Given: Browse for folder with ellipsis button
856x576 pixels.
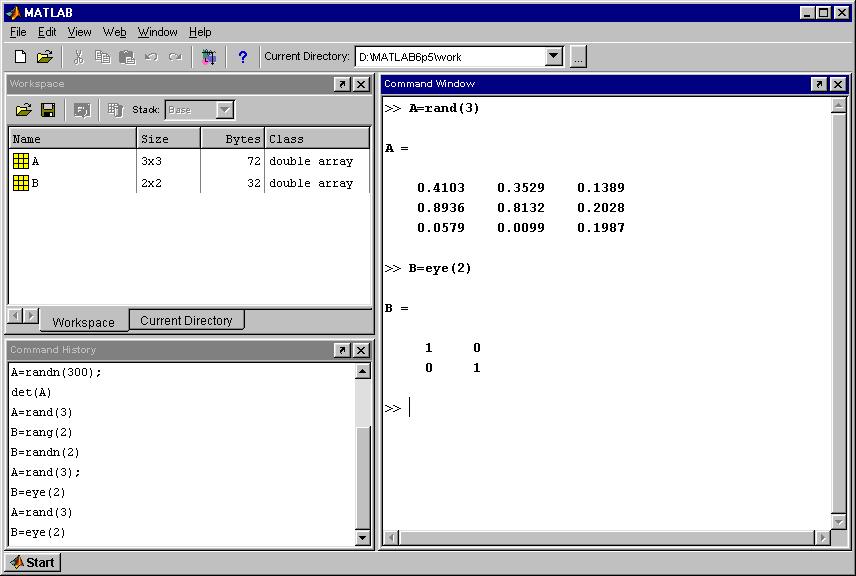Looking at the screenshot, I should [x=578, y=56].
